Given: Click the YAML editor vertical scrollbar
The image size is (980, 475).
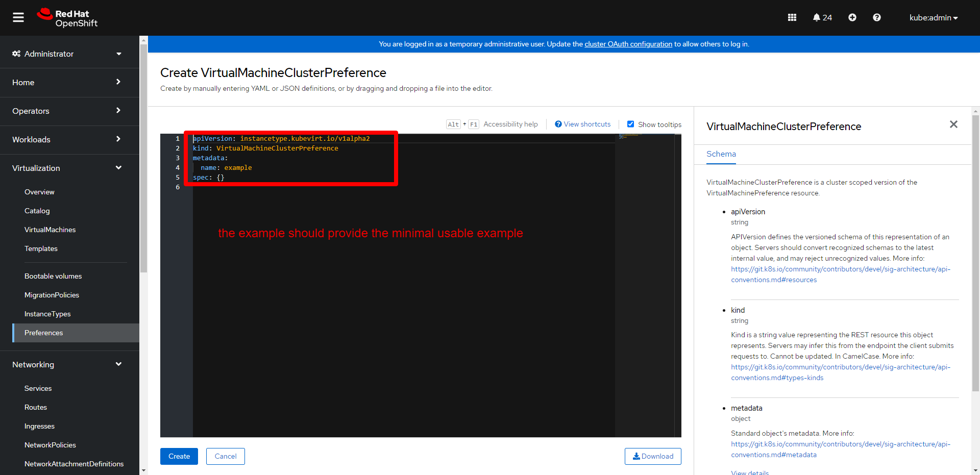Looking at the screenshot, I should [x=678, y=286].
